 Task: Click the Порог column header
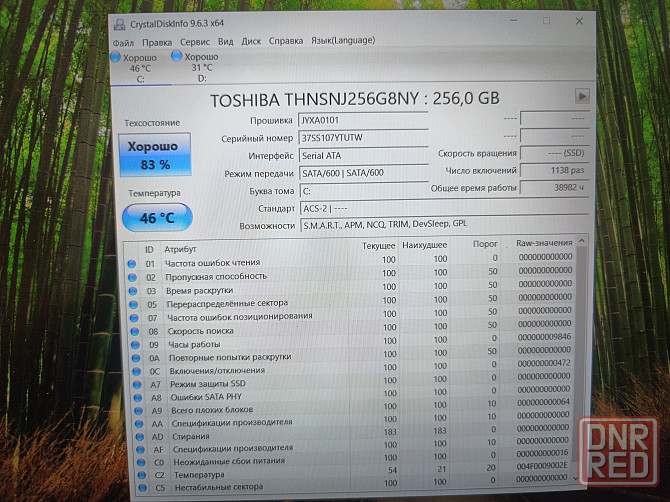point(485,244)
